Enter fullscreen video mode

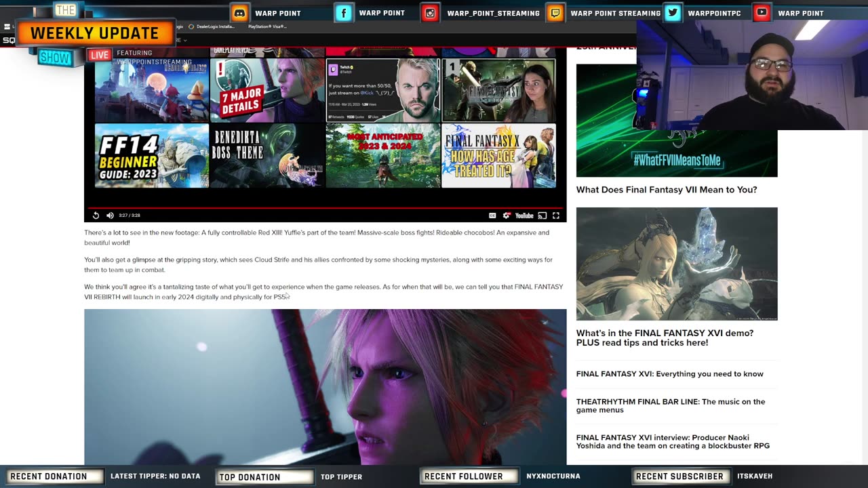point(555,216)
